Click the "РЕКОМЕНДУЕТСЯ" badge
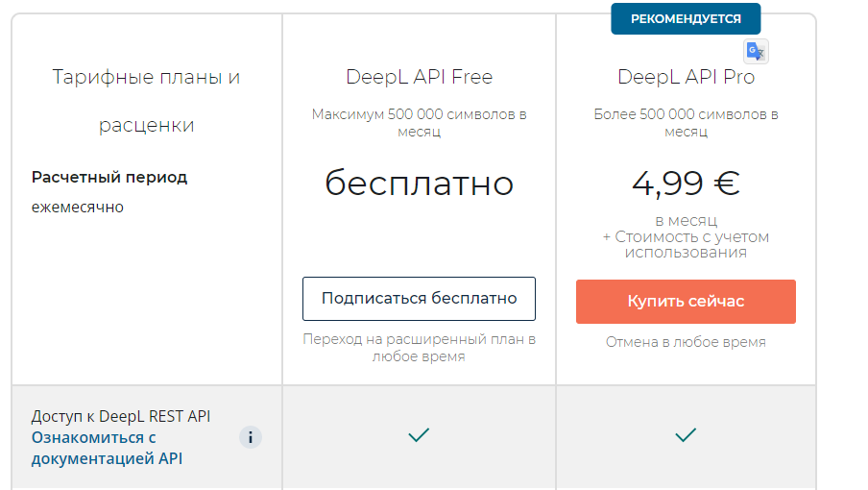The image size is (868, 490). pos(686,18)
